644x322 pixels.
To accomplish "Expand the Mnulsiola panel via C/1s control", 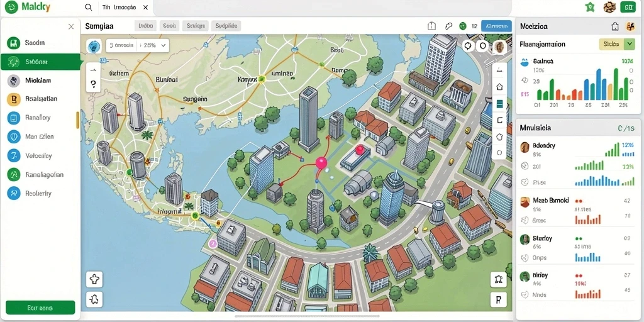I will [x=626, y=128].
